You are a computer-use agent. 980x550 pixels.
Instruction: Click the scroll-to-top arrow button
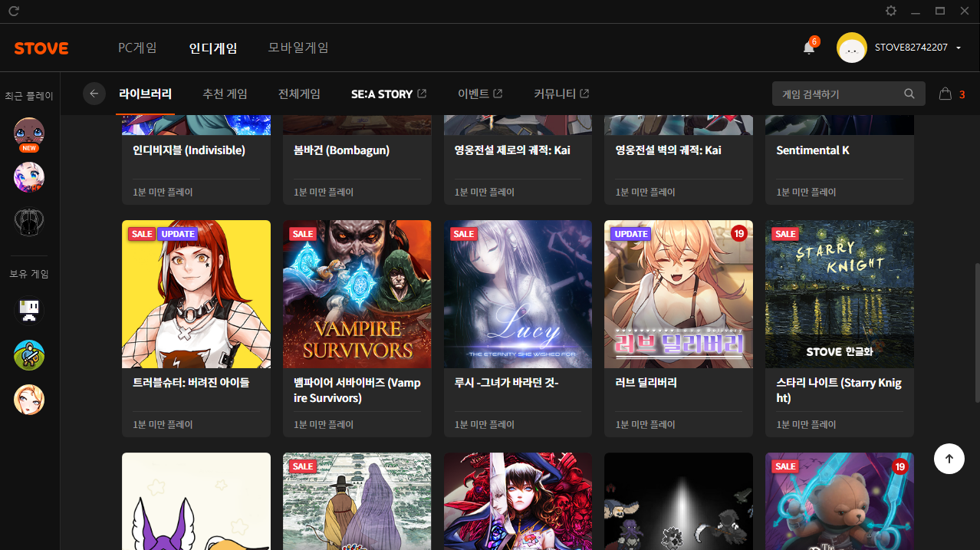[949, 459]
